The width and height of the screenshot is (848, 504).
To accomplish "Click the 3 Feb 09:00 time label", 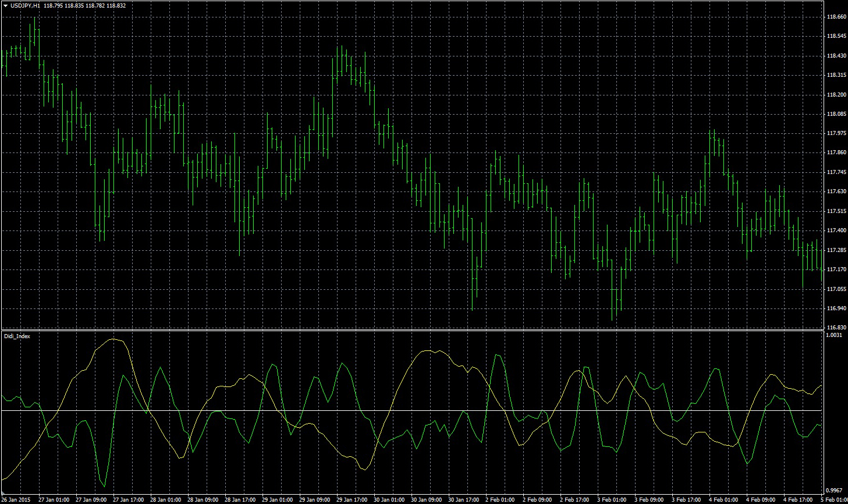I will [x=651, y=499].
